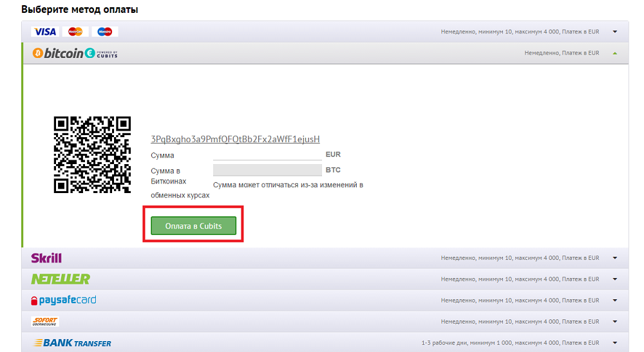
Task: Click the 'Оплата в Cubits' button
Action: [x=193, y=226]
